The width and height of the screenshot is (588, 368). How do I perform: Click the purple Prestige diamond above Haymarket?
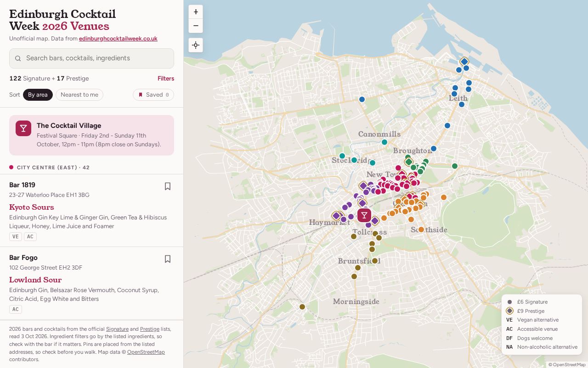336,215
